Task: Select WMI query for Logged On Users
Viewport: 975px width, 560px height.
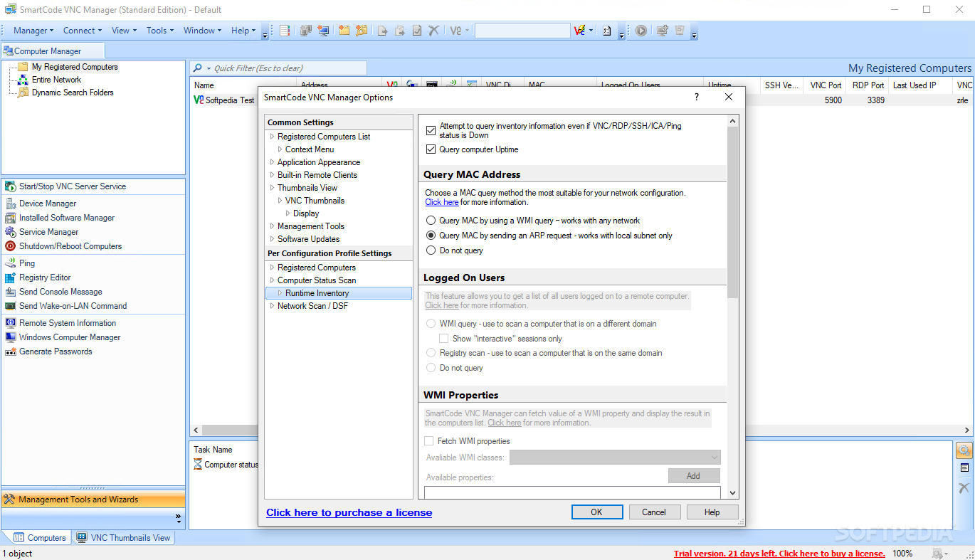Action: point(431,324)
